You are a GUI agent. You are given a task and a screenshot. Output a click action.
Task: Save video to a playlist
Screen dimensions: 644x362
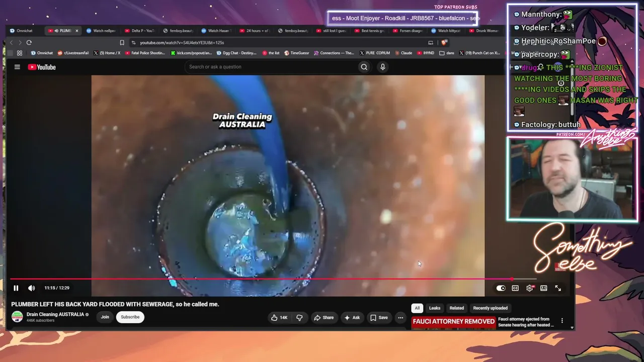point(379,318)
